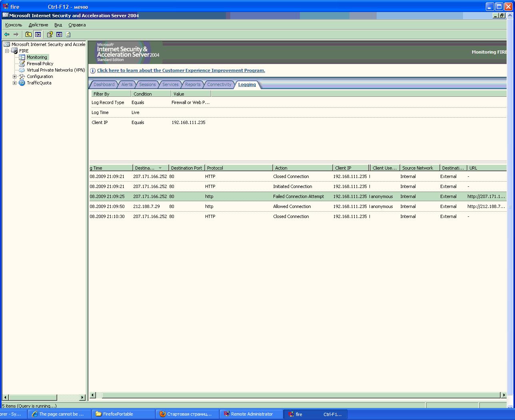This screenshot has height=420, width=515.
Task: Switch to the Alerts tab
Action: tap(127, 84)
